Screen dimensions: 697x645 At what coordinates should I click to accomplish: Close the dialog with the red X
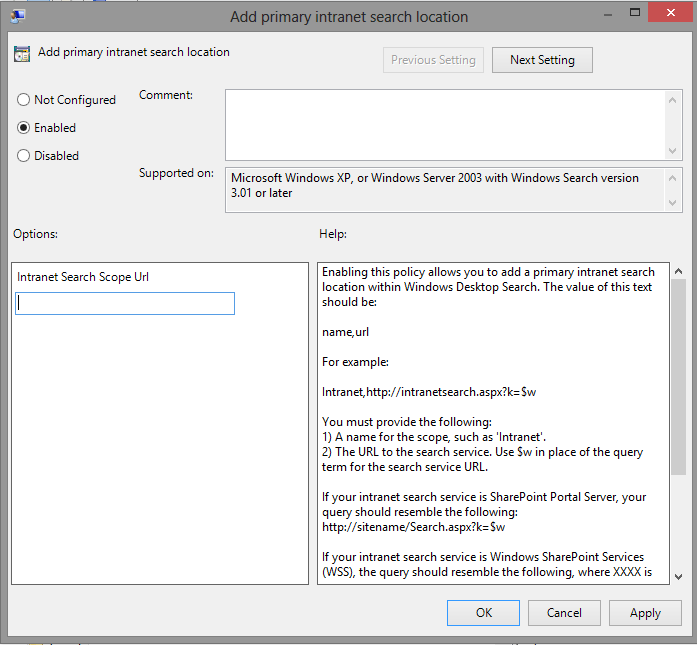coord(671,12)
